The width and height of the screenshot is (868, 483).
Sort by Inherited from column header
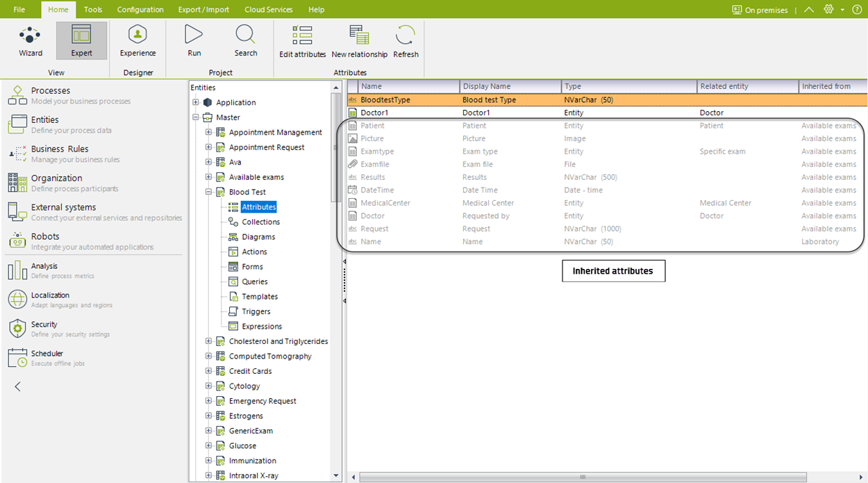click(833, 86)
